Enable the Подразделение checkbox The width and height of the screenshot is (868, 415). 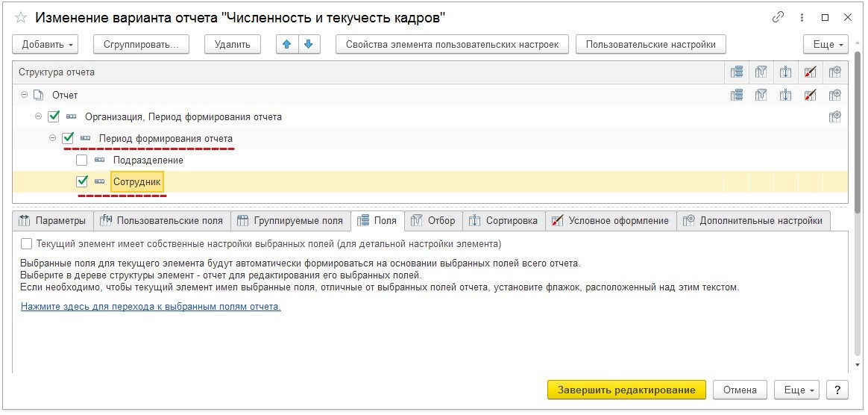[x=82, y=160]
